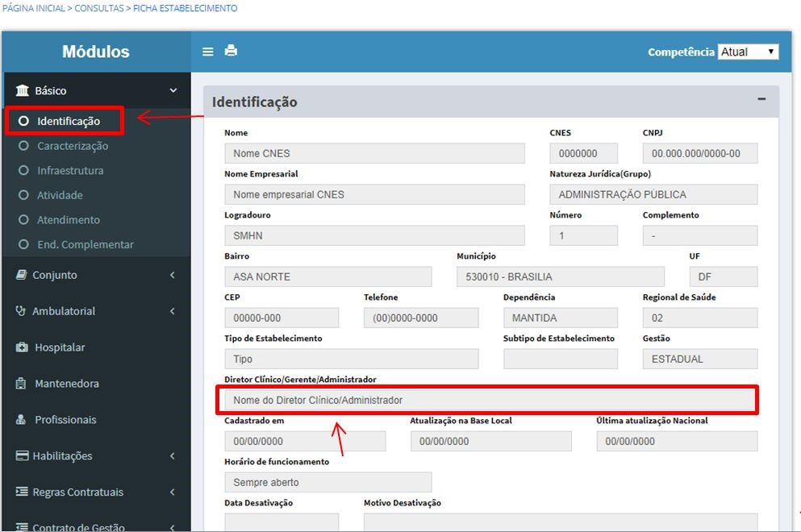
Task: Click the Ambulatorial stethoscope icon
Action: point(22,311)
